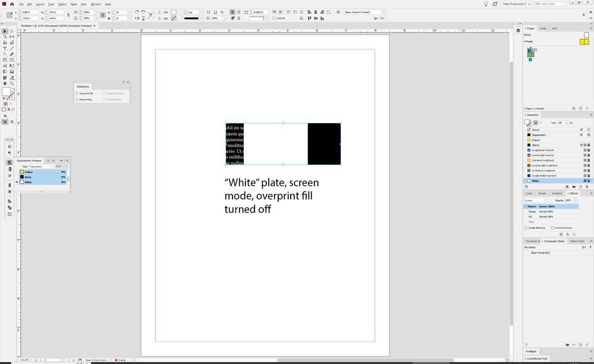Select the Paper swatch in Swatches
The image size is (594, 364).
(536, 140)
